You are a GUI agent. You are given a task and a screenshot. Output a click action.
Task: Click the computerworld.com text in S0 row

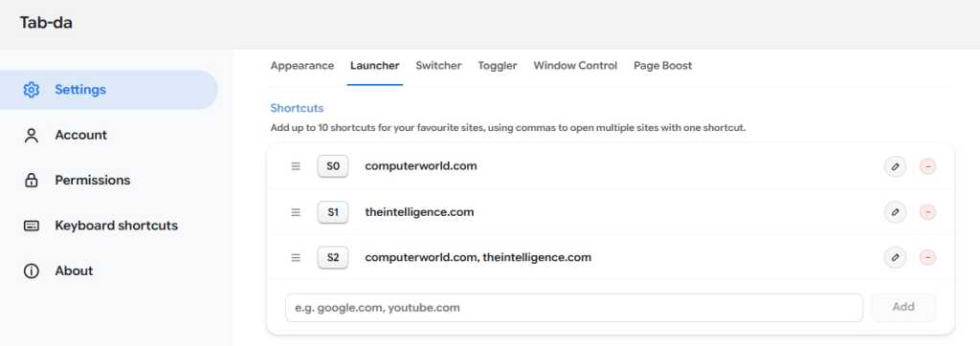click(x=421, y=166)
